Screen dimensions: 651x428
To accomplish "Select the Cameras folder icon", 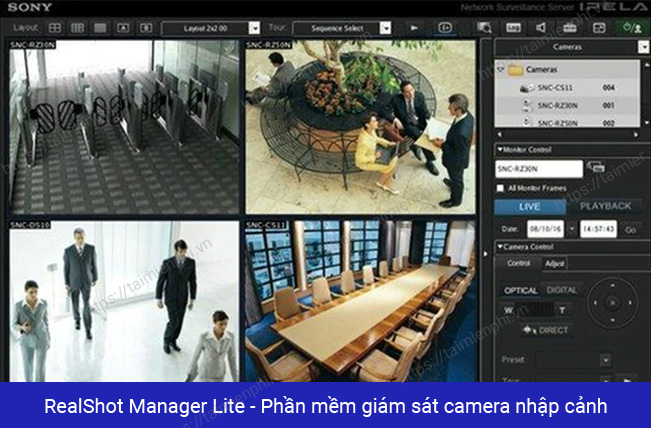I will pyautogui.click(x=515, y=69).
